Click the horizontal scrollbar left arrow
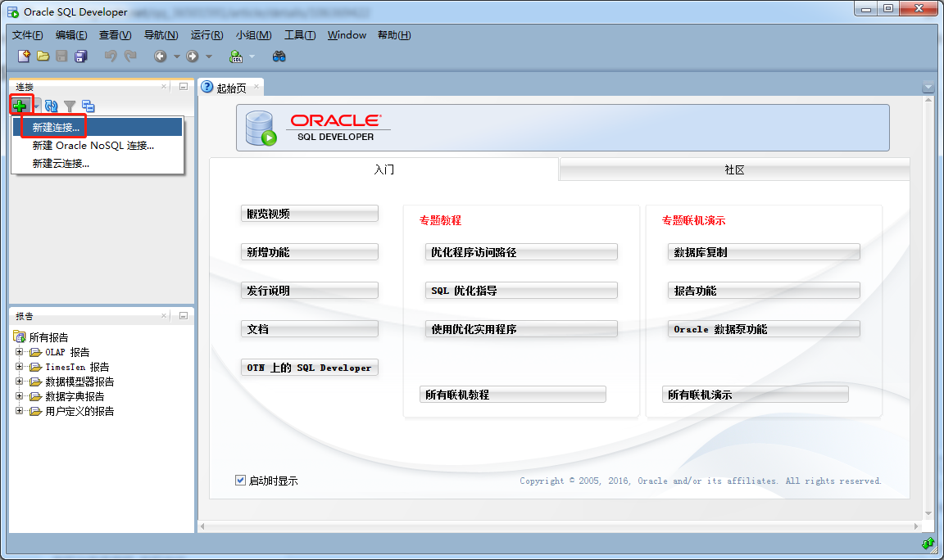Viewport: 944px width, 560px height. coord(203,526)
